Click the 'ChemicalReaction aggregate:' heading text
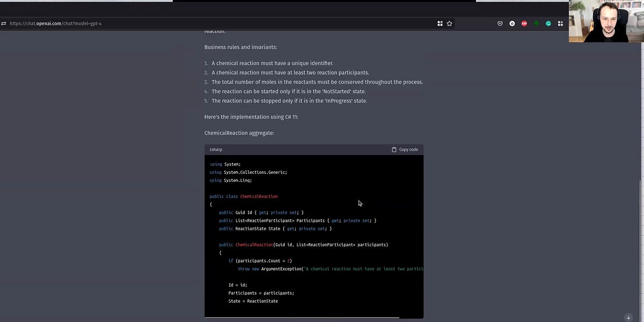 click(x=239, y=133)
